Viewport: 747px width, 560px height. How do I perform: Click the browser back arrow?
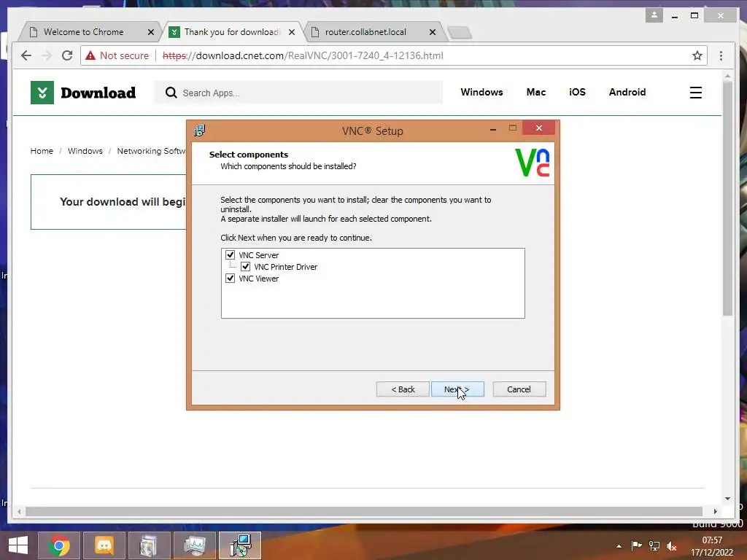point(26,55)
